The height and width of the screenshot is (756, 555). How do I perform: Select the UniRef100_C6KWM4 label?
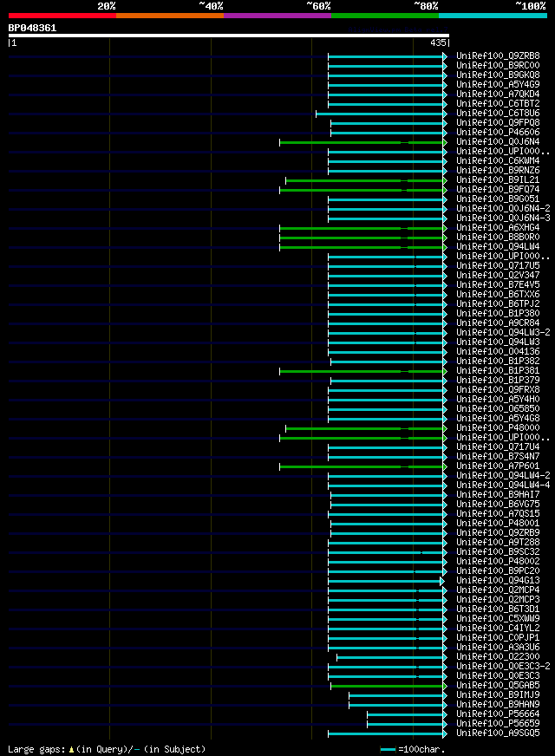[x=498, y=161]
